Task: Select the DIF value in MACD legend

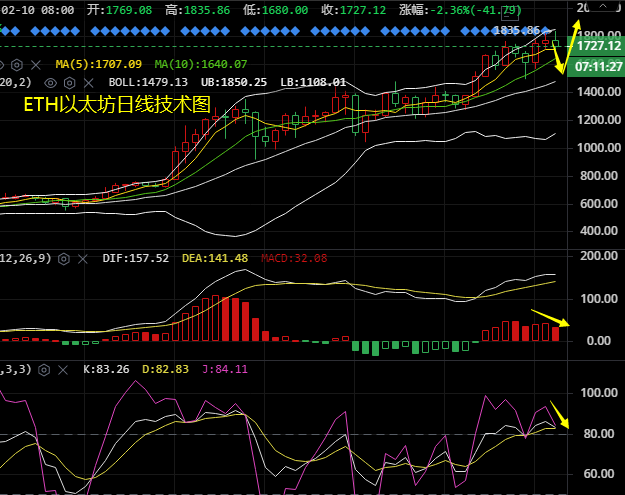Action: pyautogui.click(x=136, y=258)
